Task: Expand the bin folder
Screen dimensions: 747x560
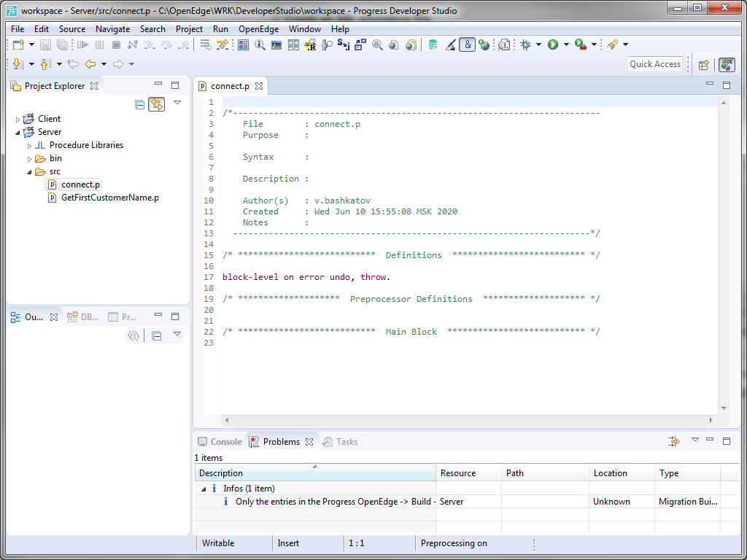Action: (29, 159)
